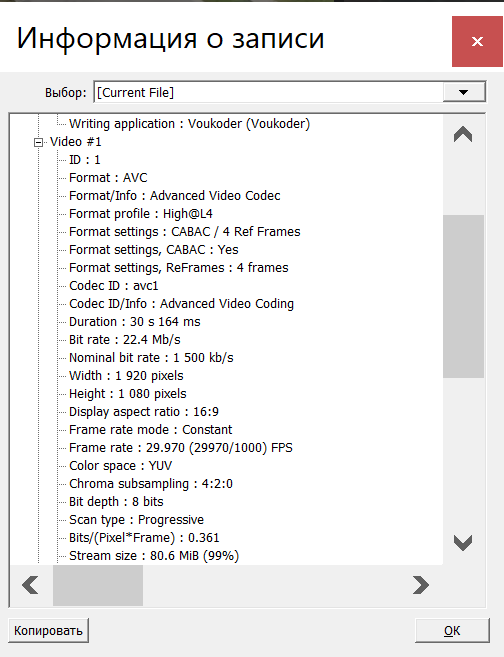Select Format/Info : Advanced Video Codec row

(x=175, y=196)
